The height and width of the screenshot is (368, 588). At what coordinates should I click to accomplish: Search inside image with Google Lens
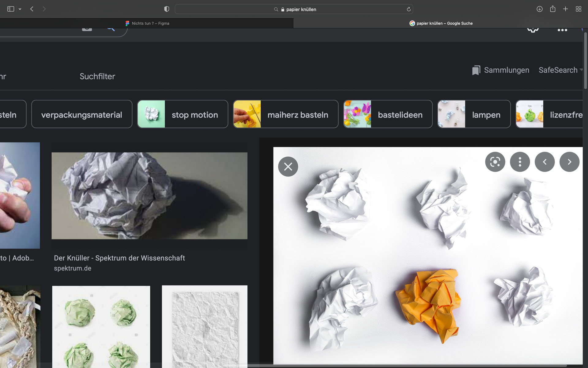pos(495,162)
